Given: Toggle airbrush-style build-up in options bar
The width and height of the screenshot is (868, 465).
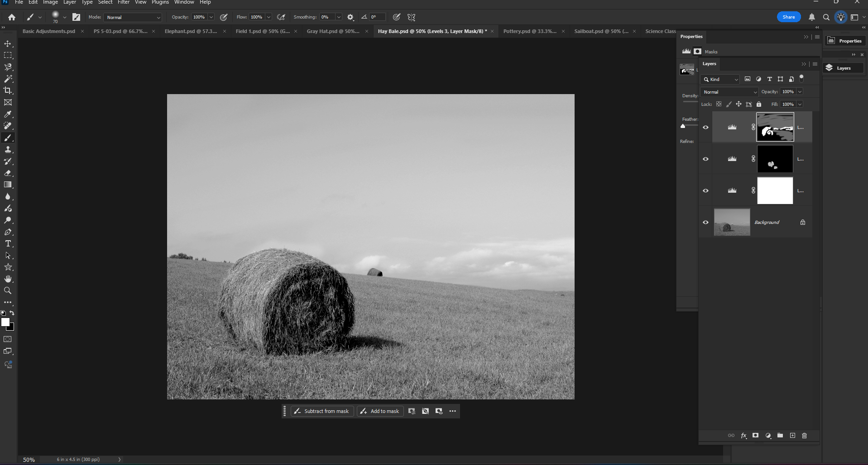Looking at the screenshot, I should point(281,17).
